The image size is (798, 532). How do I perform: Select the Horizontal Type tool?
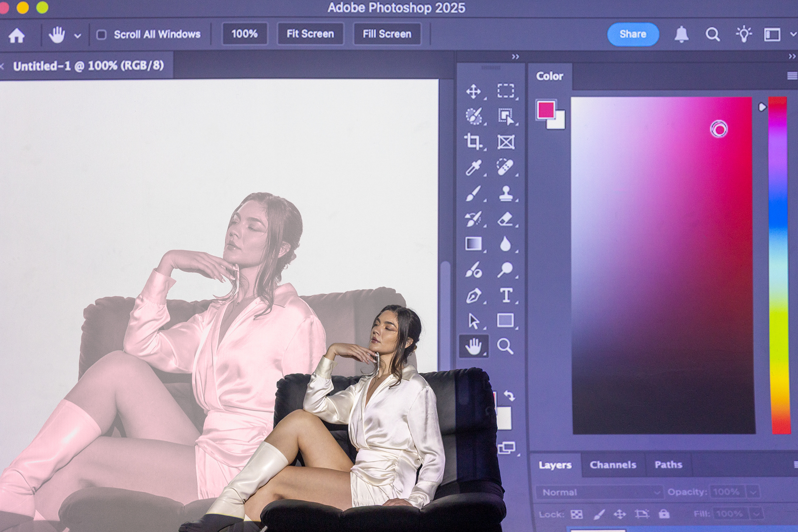click(x=506, y=296)
